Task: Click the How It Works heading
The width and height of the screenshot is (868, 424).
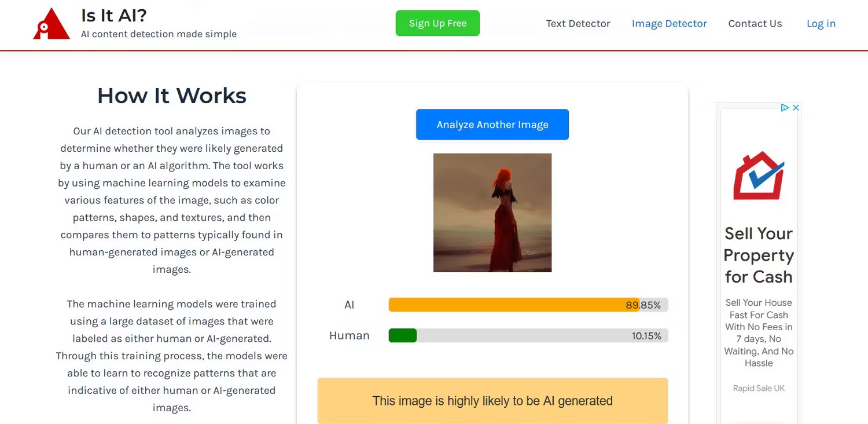Action: [172, 96]
